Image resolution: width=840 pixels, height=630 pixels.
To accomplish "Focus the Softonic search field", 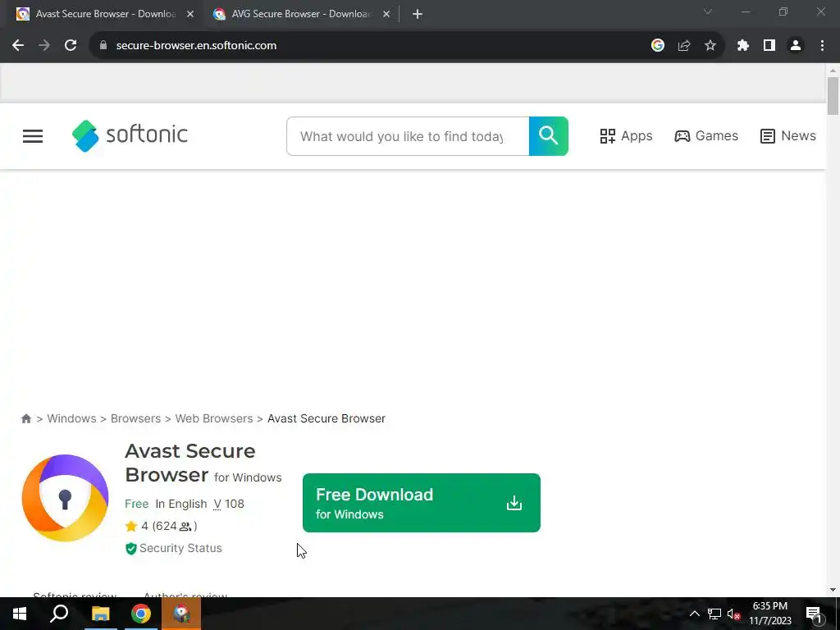I will point(408,136).
